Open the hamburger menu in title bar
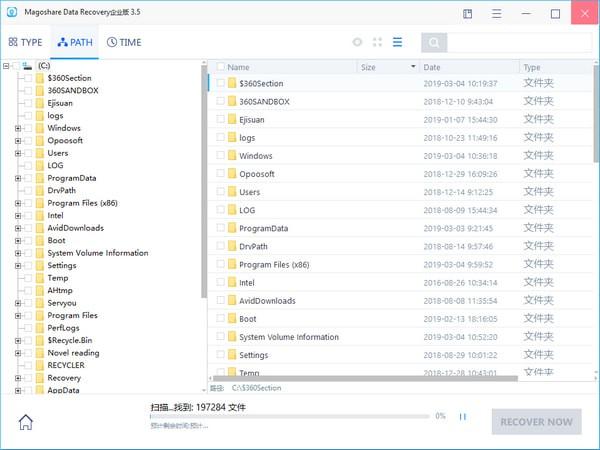The image size is (600, 450). pos(496,14)
